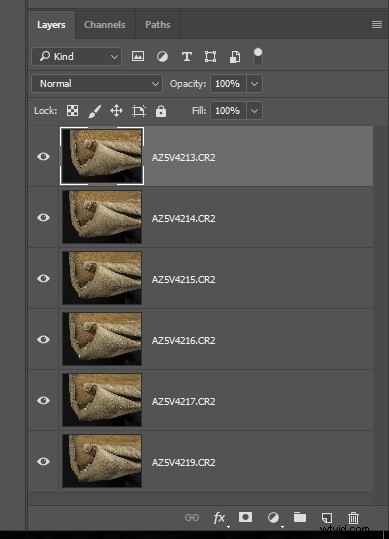The height and width of the screenshot is (539, 389).
Task: Click the AZ5V4216.CR2 layer name
Action: click(x=184, y=340)
